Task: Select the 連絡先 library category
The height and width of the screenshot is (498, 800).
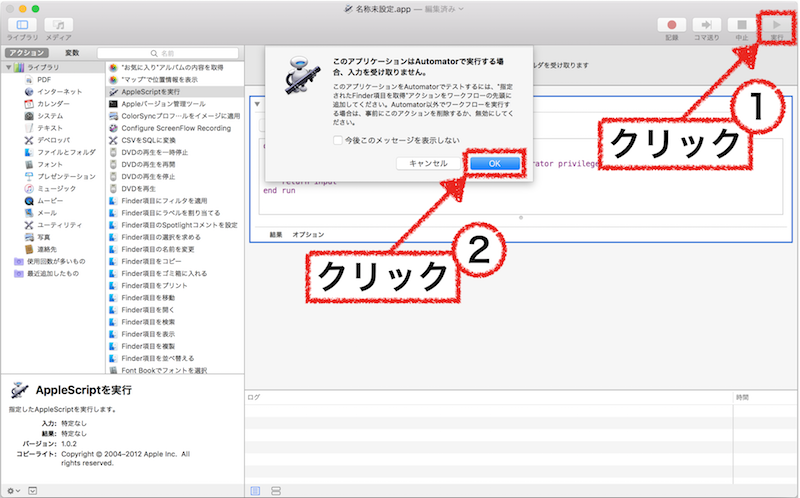Action: (41, 249)
